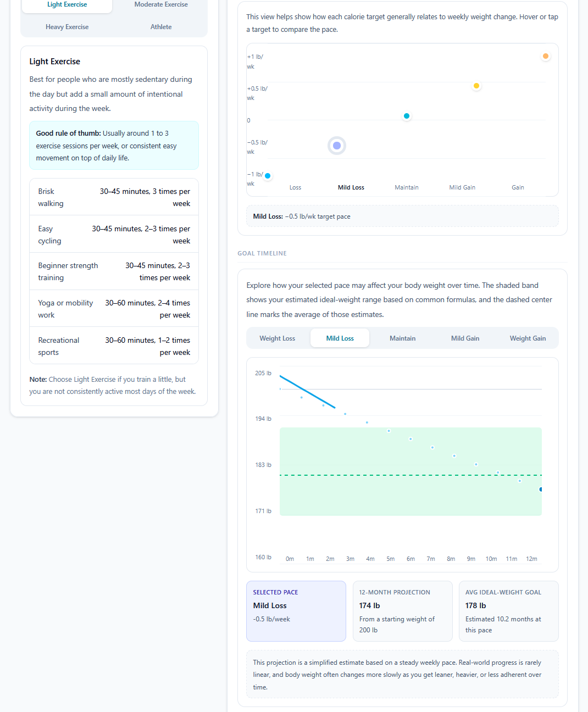
Task: Click the yellow Mild Gain chart dot
Action: coord(476,86)
